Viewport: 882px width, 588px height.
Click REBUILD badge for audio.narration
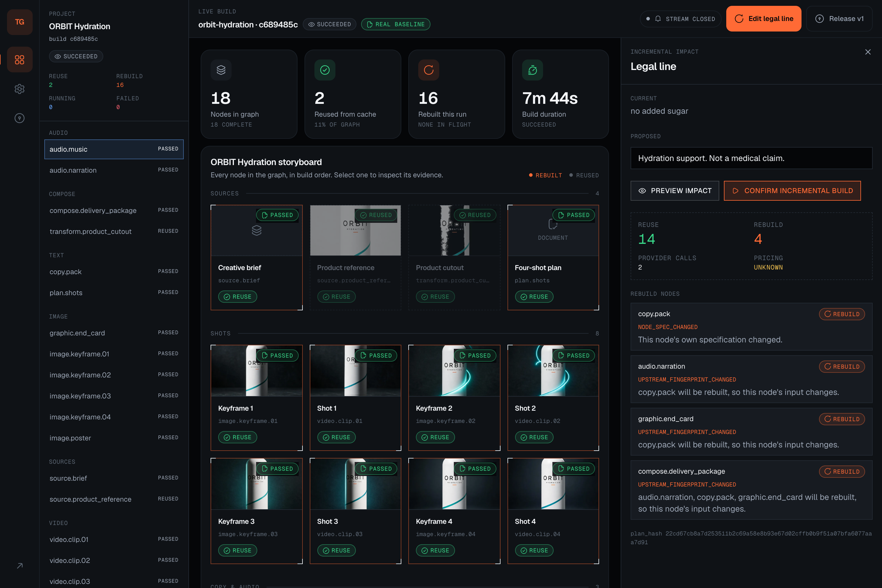pos(842,367)
